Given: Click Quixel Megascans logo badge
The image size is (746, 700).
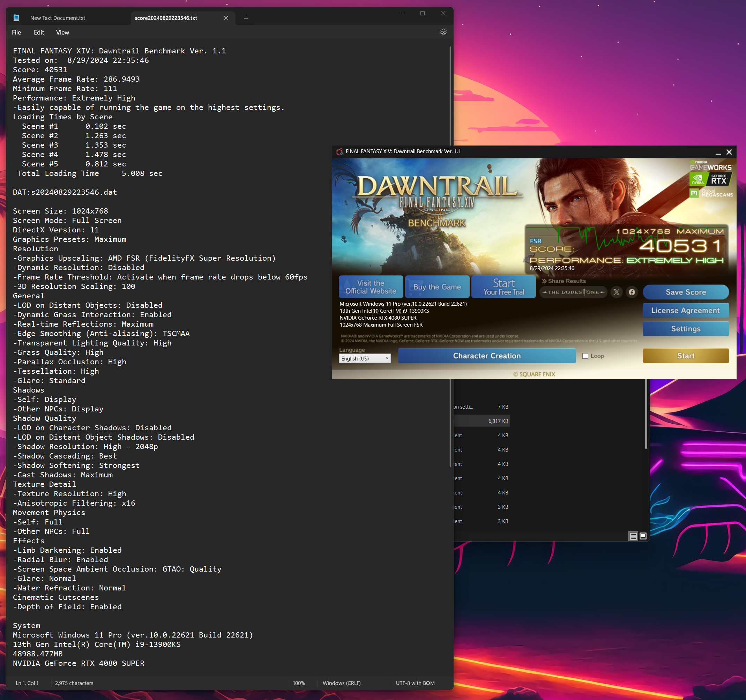Looking at the screenshot, I should click(x=711, y=193).
